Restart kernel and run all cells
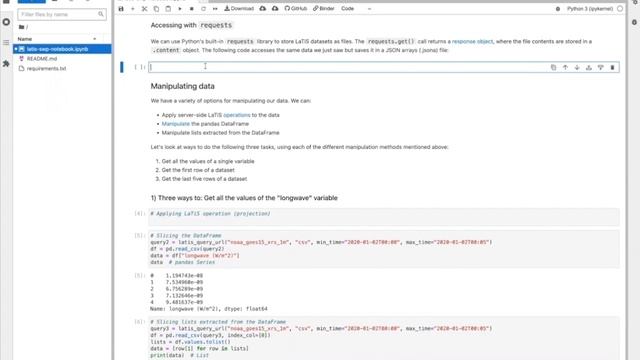The image size is (640, 360). click(x=215, y=9)
